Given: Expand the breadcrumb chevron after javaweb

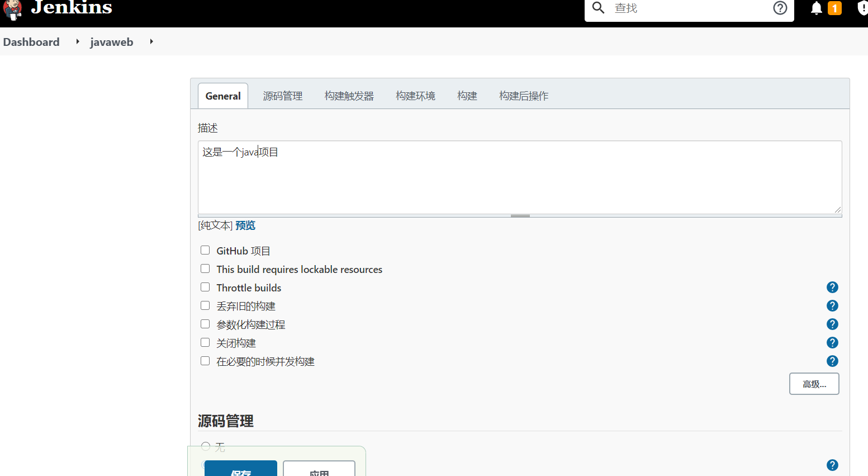Looking at the screenshot, I should click(x=151, y=42).
